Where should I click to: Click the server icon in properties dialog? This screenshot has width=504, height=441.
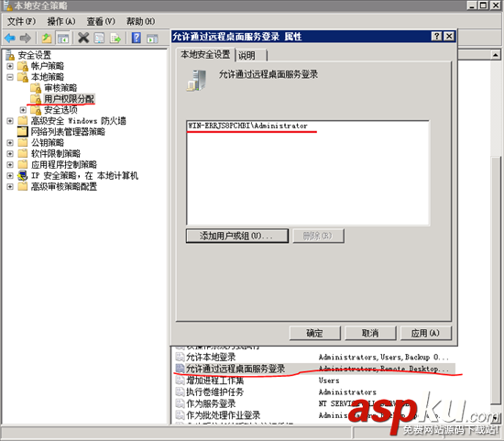tap(196, 80)
